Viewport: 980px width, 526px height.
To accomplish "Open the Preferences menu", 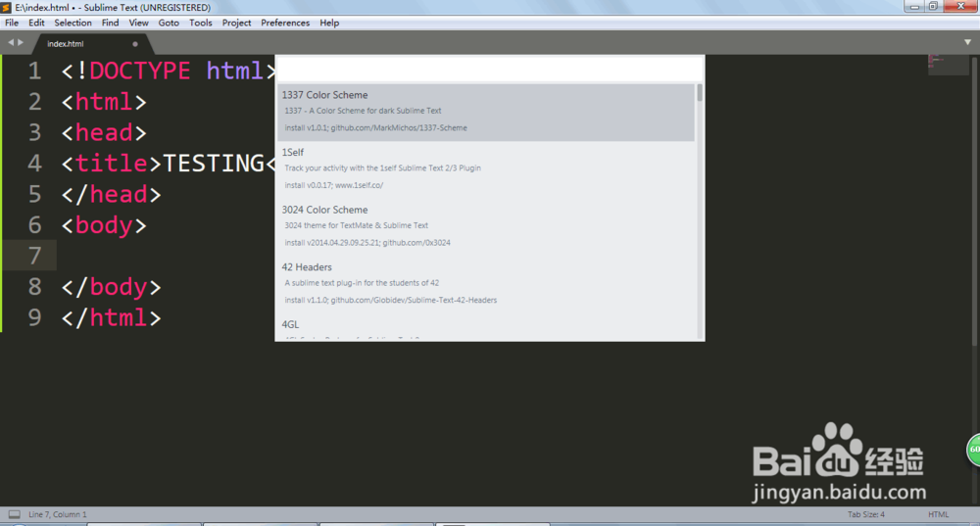I will click(x=285, y=23).
